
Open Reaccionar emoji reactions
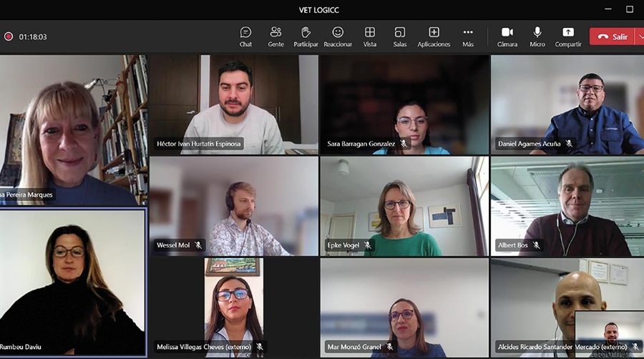pos(338,36)
